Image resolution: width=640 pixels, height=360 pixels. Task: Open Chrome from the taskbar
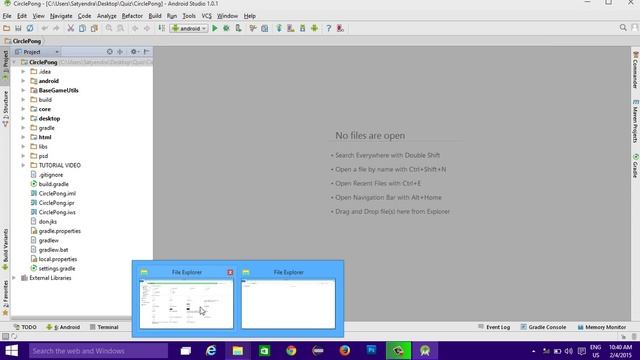tap(291, 351)
